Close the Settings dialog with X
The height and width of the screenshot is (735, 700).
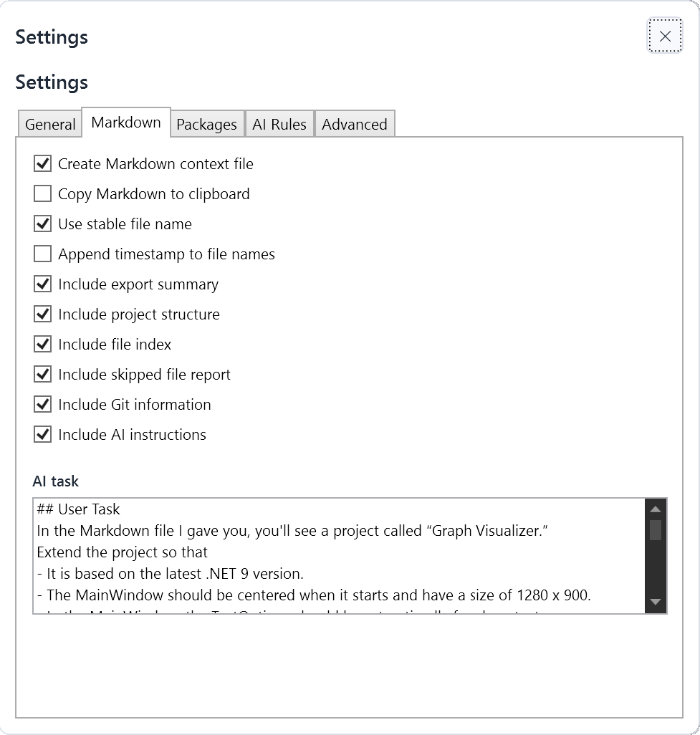point(664,36)
